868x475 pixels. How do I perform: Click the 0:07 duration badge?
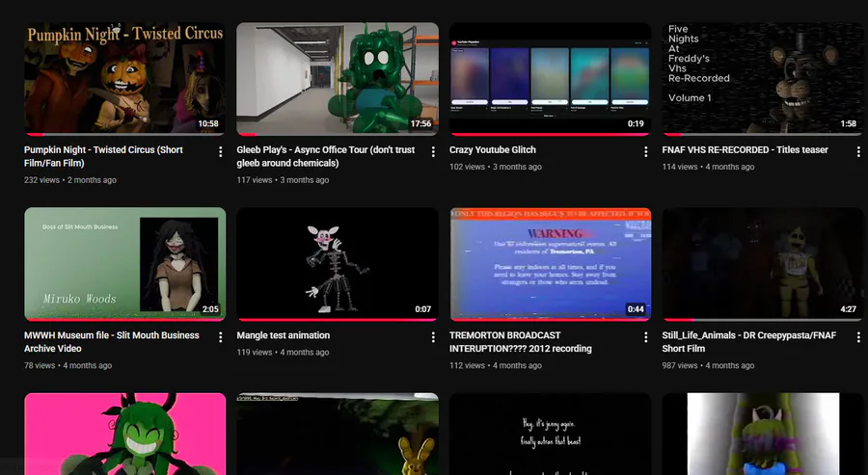tap(423, 309)
